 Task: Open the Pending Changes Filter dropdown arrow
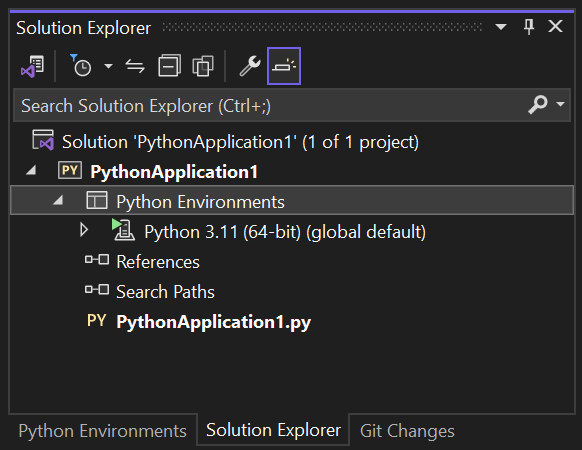(x=108, y=66)
